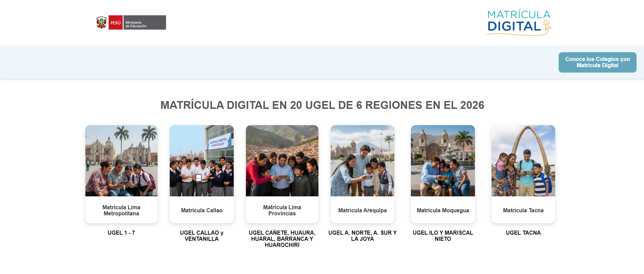Open the Matrícula Moquegua card label
Screen dimensions: 644x274
coord(443,210)
